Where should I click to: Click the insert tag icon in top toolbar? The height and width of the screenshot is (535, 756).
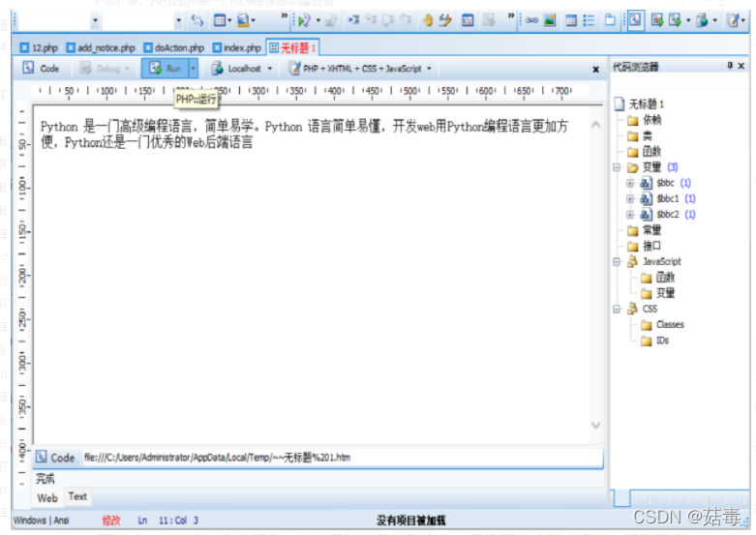197,20
